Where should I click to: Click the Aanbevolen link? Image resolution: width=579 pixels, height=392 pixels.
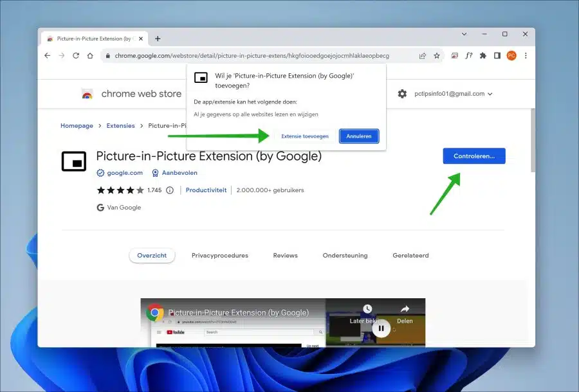coord(179,173)
